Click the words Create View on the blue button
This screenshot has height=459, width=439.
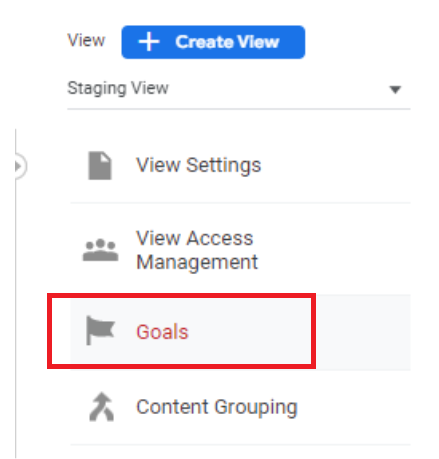tap(227, 42)
